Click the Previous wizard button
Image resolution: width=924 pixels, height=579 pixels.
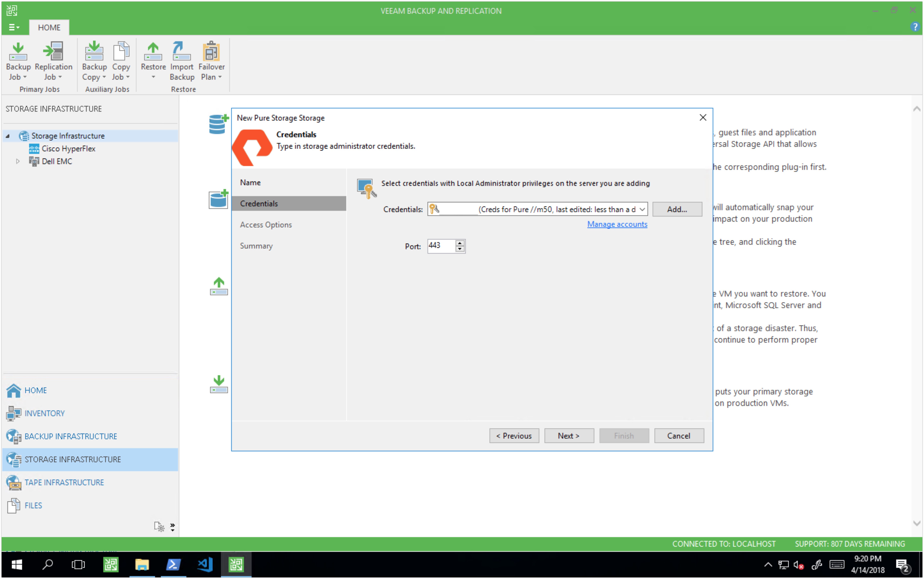click(x=514, y=436)
